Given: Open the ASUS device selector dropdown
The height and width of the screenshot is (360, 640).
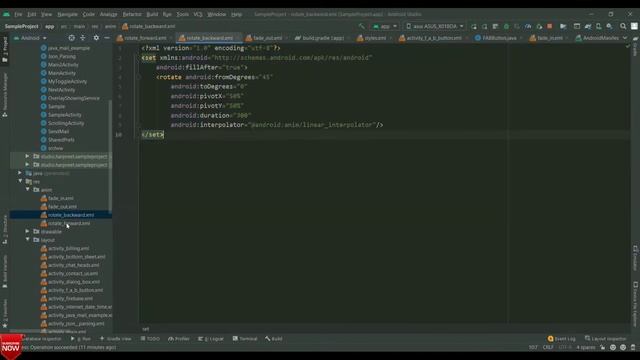Looking at the screenshot, I should 435,26.
